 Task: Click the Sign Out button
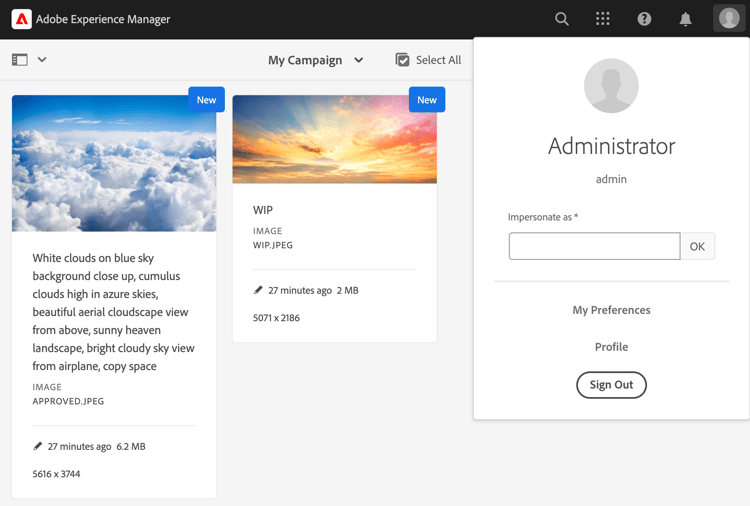[x=611, y=385]
